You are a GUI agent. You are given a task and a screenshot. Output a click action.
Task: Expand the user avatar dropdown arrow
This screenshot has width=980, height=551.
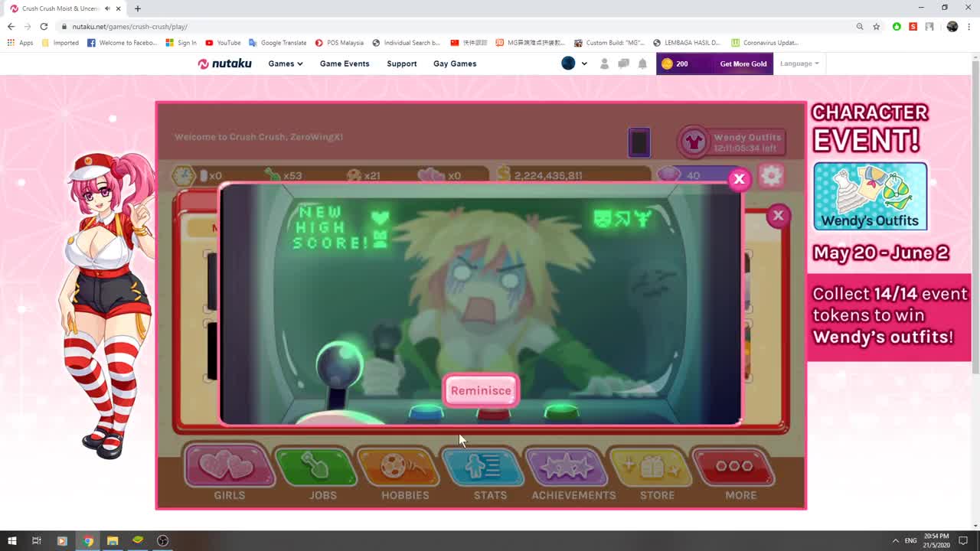pyautogui.click(x=584, y=64)
